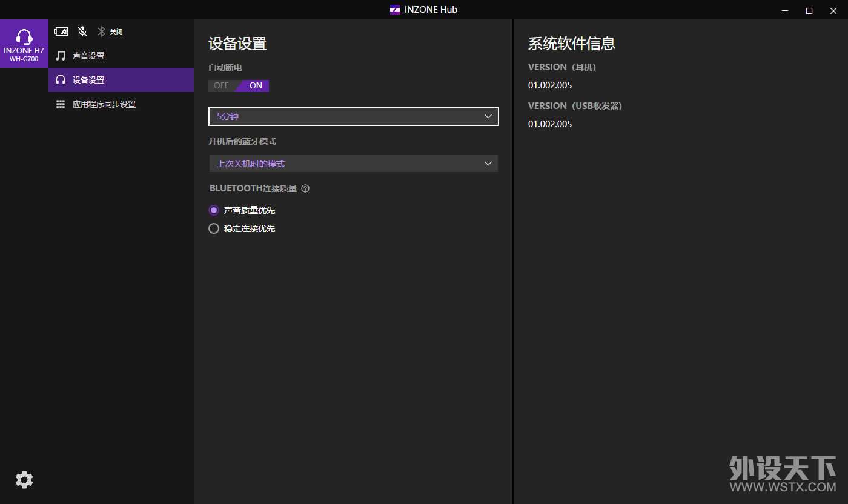Maximize the INZONE Hub window

[x=809, y=10]
